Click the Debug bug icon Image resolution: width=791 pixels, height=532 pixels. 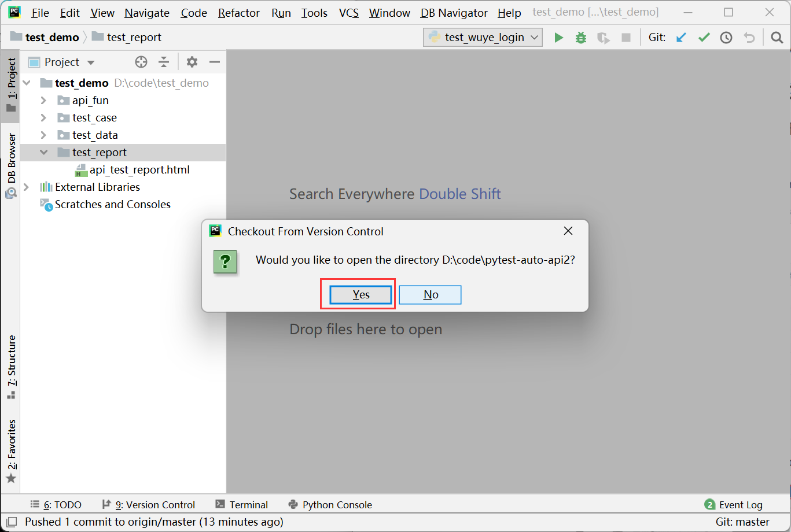[581, 38]
